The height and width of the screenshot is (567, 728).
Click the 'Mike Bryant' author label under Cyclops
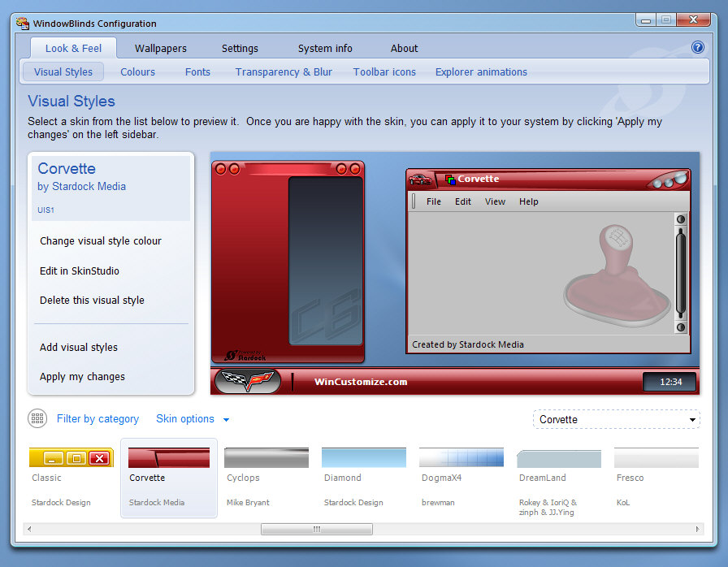(x=248, y=503)
